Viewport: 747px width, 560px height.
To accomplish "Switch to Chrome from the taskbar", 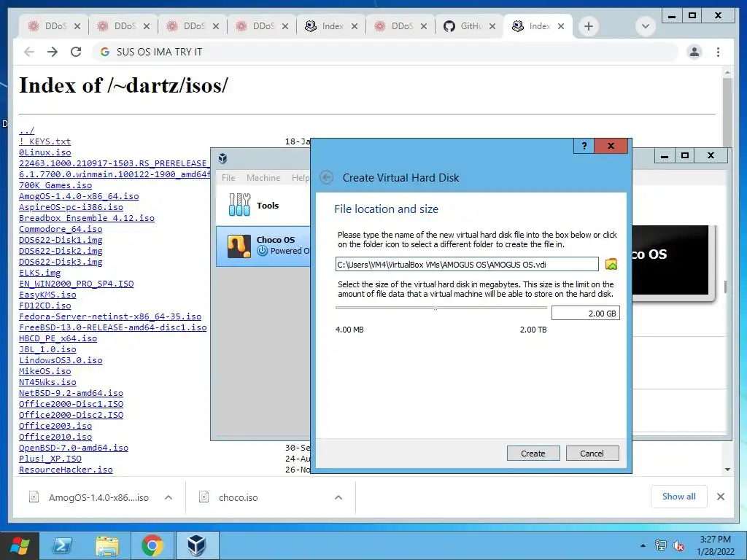I will pos(152,545).
